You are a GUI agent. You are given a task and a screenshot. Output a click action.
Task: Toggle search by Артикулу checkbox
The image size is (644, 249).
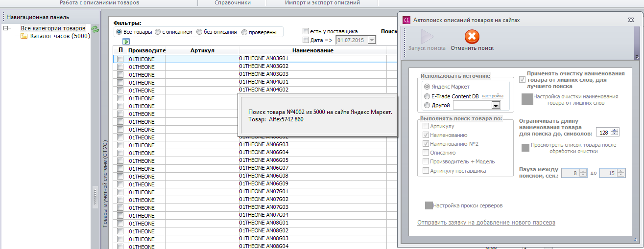click(426, 126)
